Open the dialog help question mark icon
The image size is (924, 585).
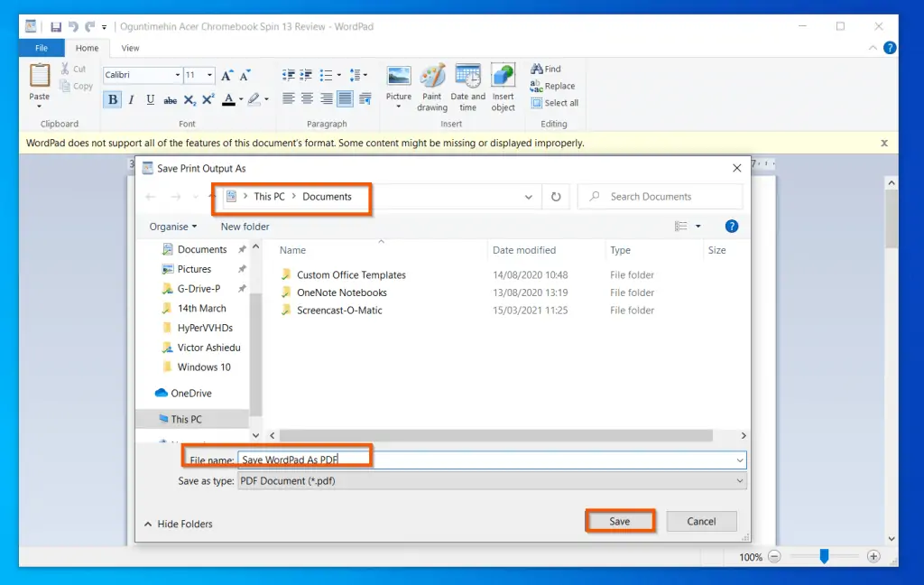tap(732, 227)
